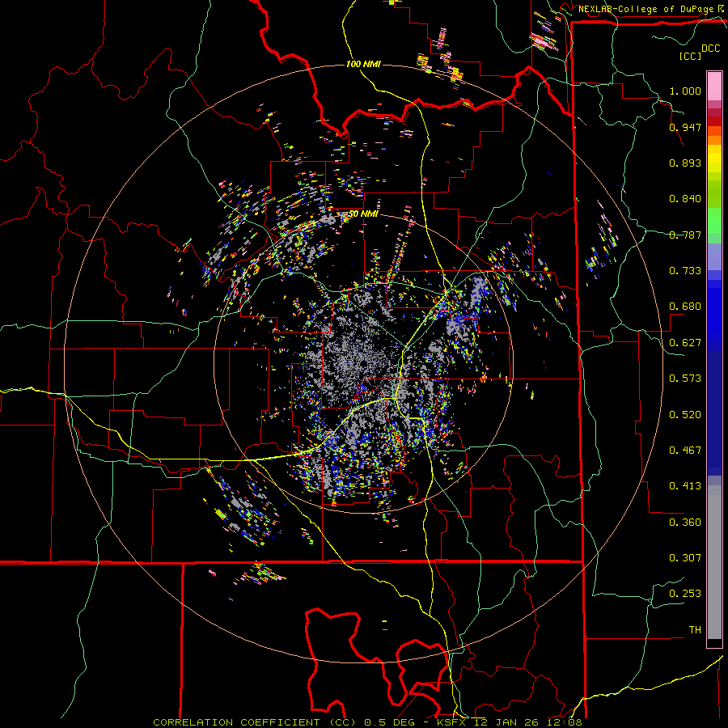Click the 0.467 scale value
This screenshot has width=728, height=728.
pos(685,451)
